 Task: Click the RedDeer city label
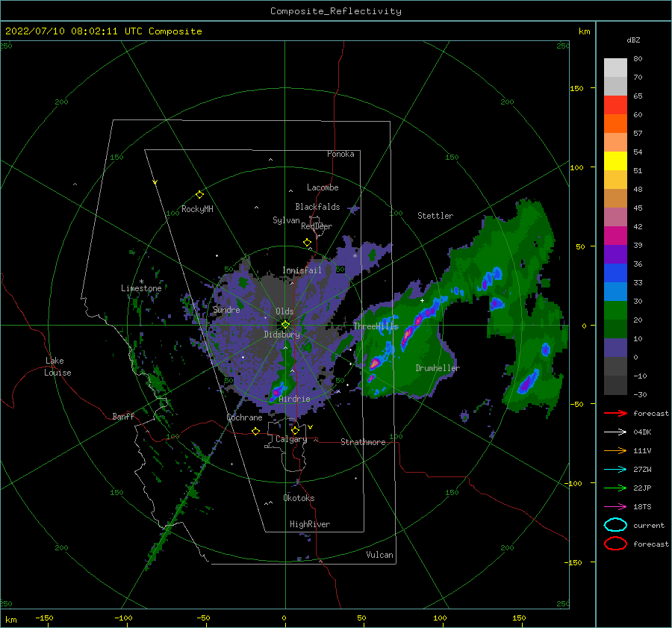pos(317,226)
